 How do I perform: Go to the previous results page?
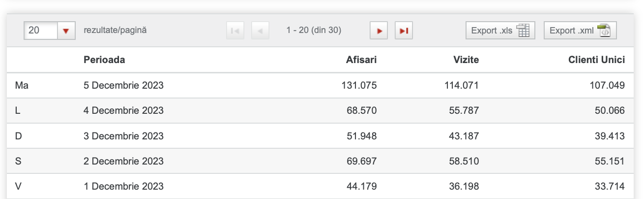(x=260, y=31)
